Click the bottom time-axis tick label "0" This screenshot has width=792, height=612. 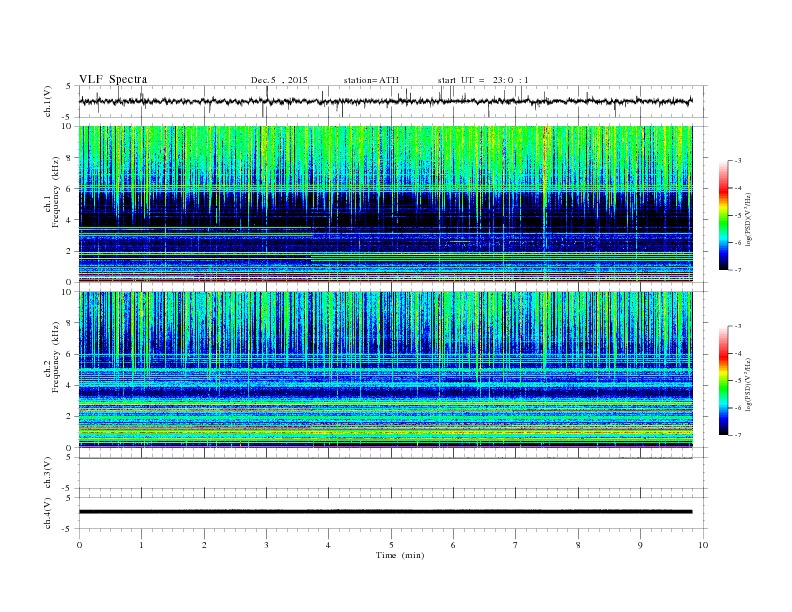79,545
